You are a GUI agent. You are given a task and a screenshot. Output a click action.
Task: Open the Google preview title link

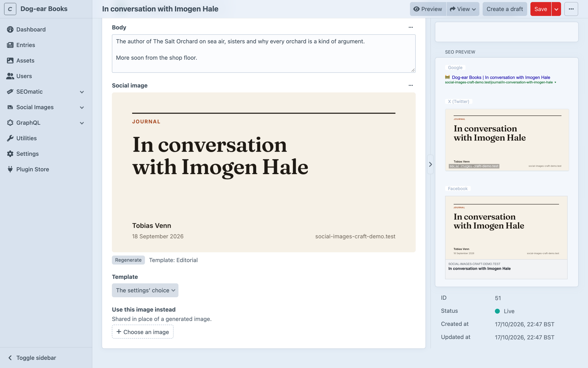501,77
